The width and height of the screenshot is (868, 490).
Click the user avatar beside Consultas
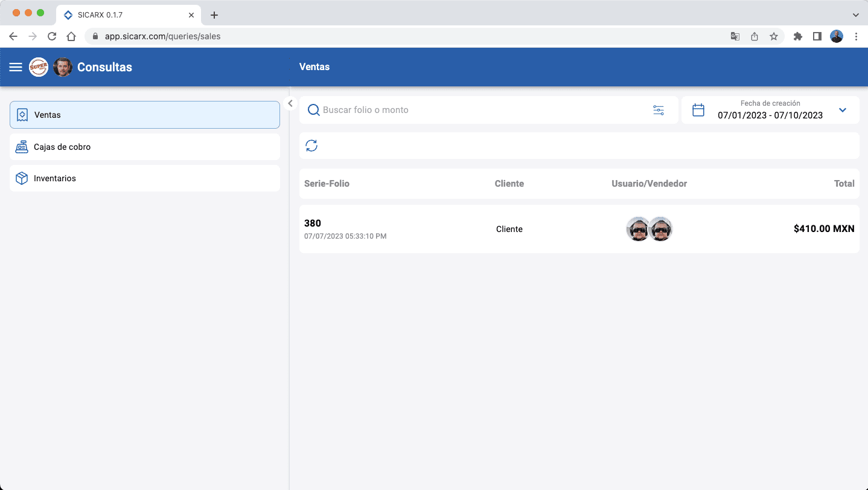click(63, 67)
